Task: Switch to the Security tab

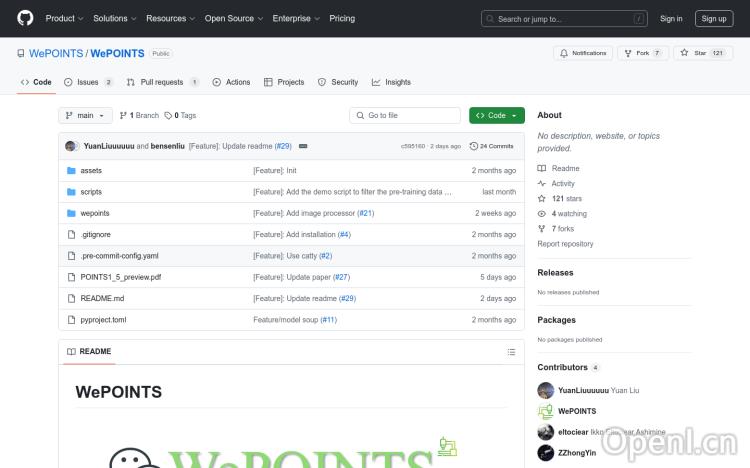Action: (x=338, y=82)
